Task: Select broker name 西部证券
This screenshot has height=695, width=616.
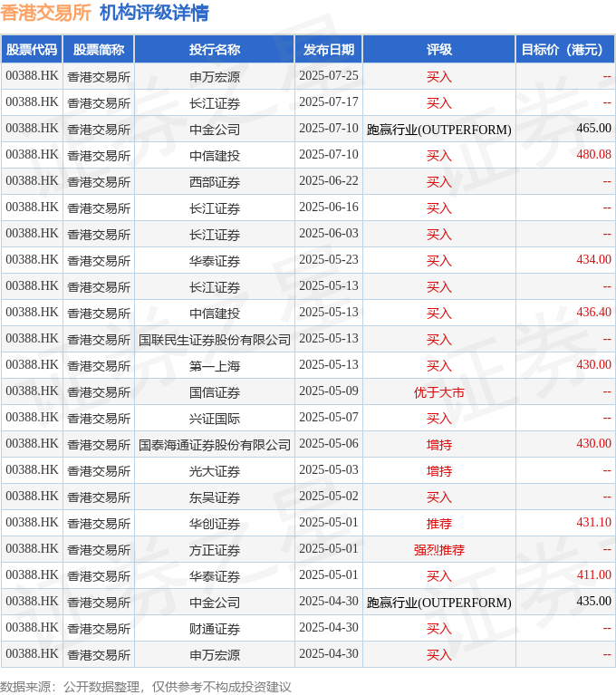Action: point(215,182)
